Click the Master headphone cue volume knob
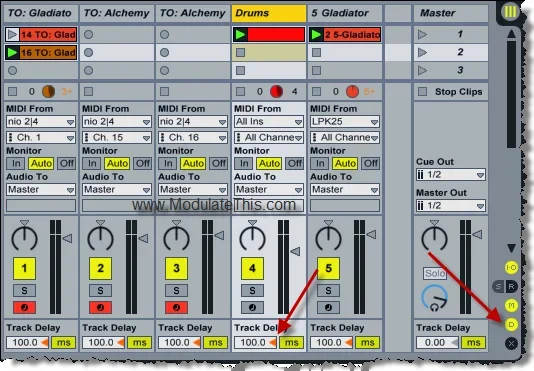Viewport: 534px width, 371px height. tap(434, 299)
